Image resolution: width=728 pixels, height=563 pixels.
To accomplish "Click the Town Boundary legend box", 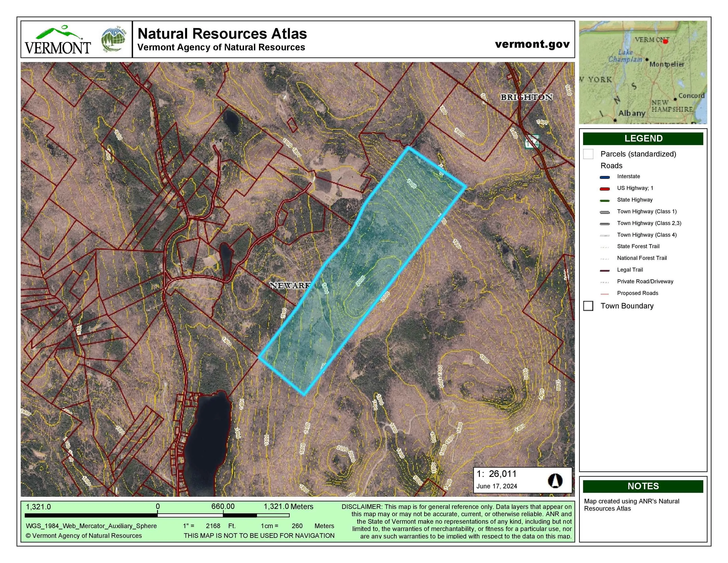I will [588, 306].
